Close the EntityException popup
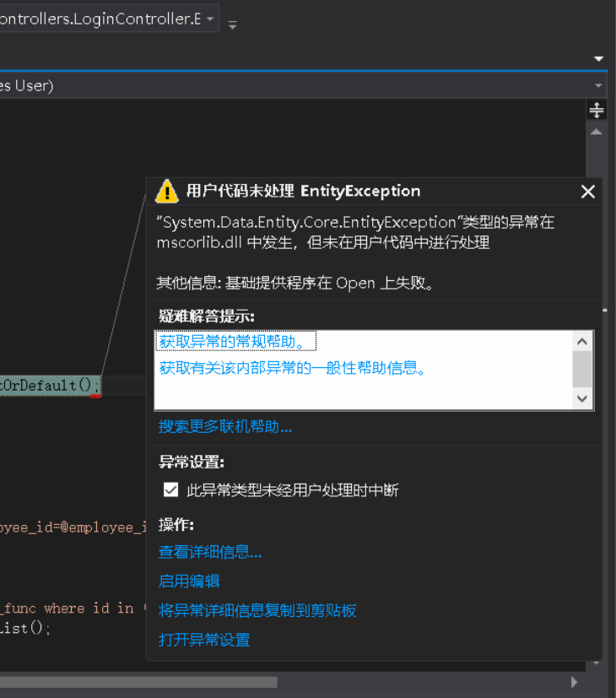The width and height of the screenshot is (616, 698). coord(588,192)
